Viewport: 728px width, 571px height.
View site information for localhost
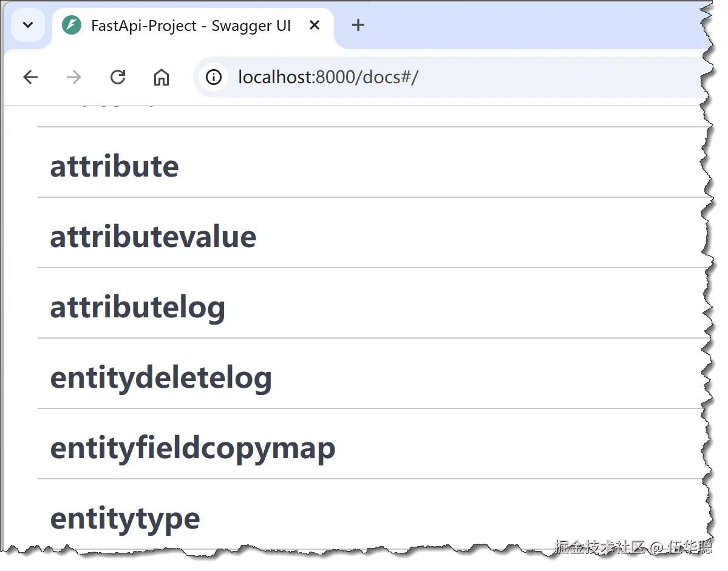click(x=213, y=77)
